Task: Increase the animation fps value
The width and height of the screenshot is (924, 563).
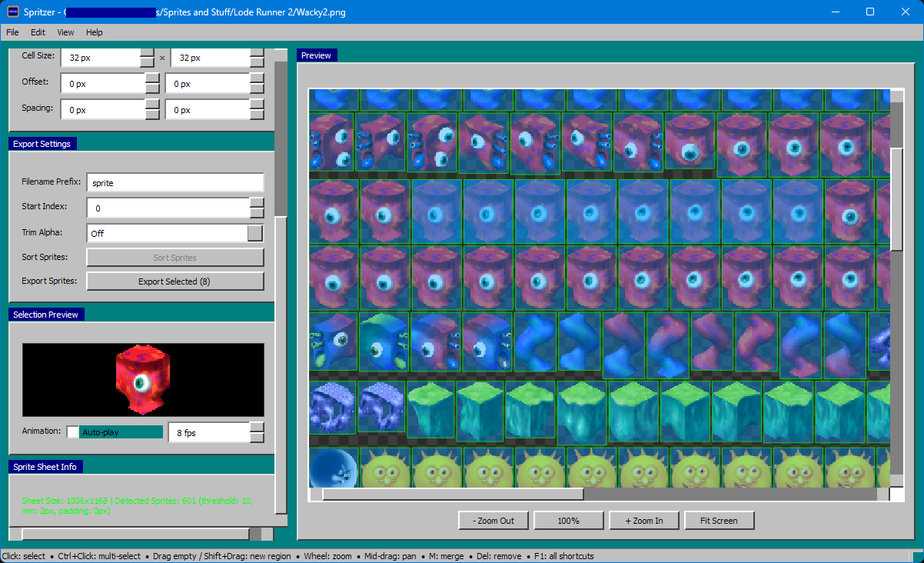Action: click(x=257, y=428)
